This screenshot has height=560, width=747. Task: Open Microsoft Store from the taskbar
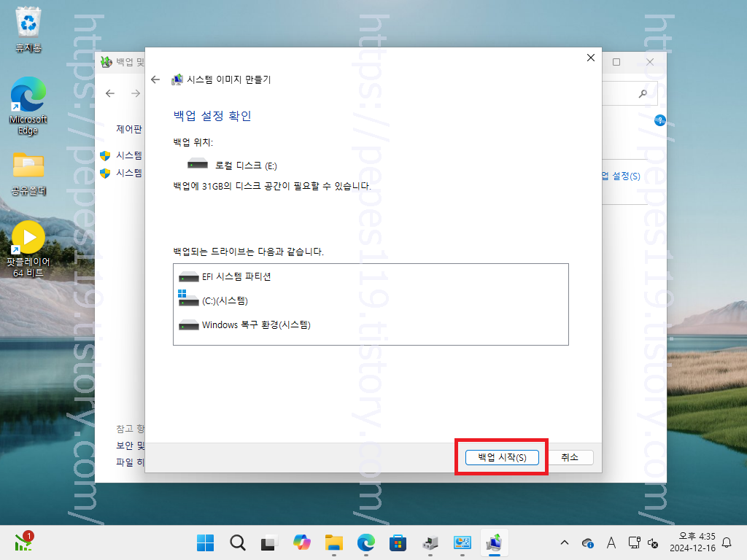pyautogui.click(x=398, y=542)
